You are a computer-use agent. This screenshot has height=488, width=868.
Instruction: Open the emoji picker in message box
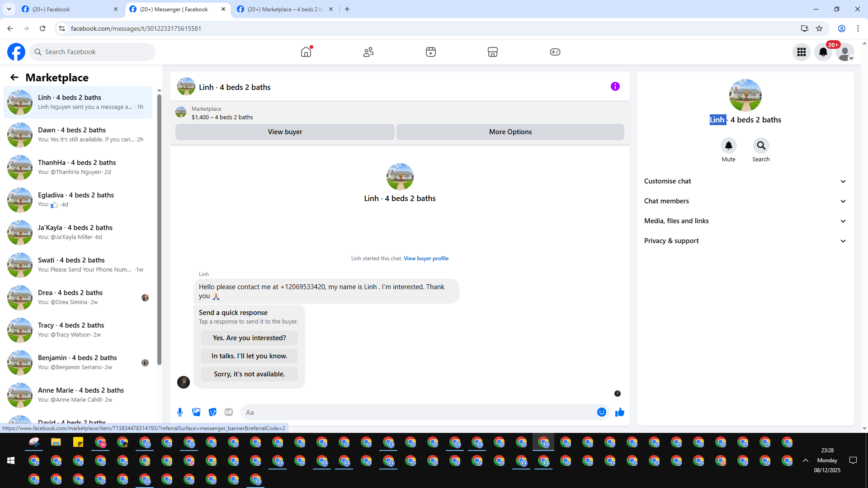pyautogui.click(x=602, y=412)
